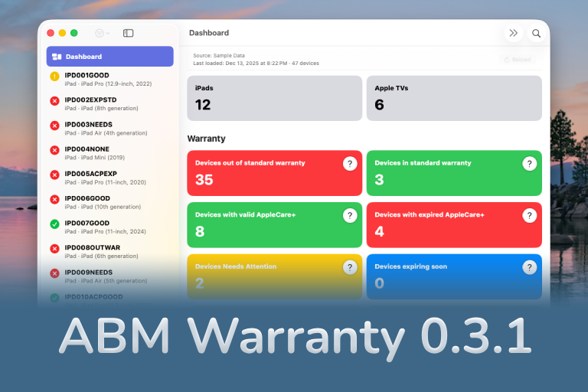Select device IPD001GOOD in the sidebar
Screen dimensions: 588x392
coord(110,79)
